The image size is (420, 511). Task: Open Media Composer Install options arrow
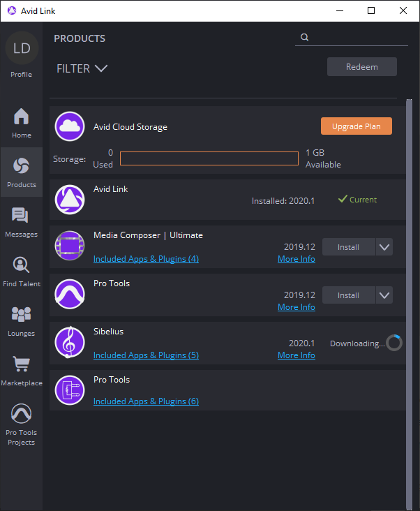coord(384,247)
